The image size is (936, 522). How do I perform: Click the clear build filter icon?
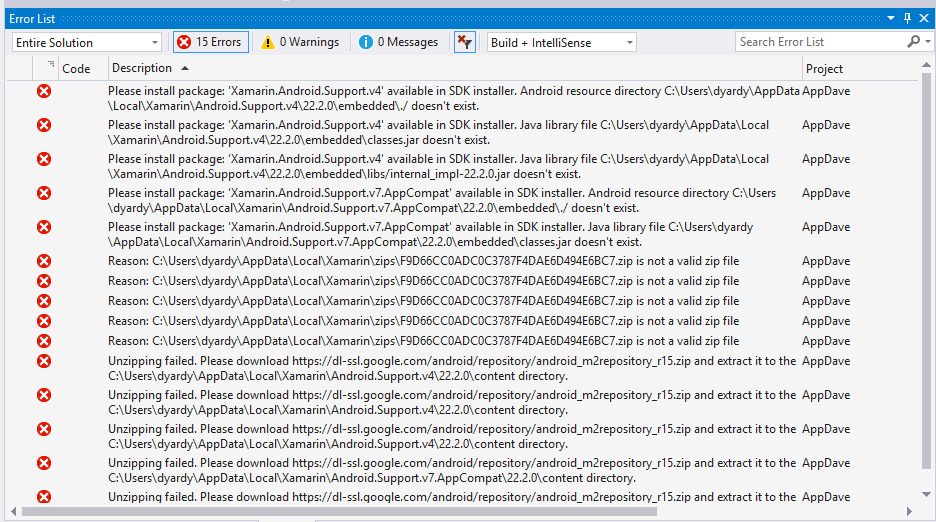pos(465,42)
